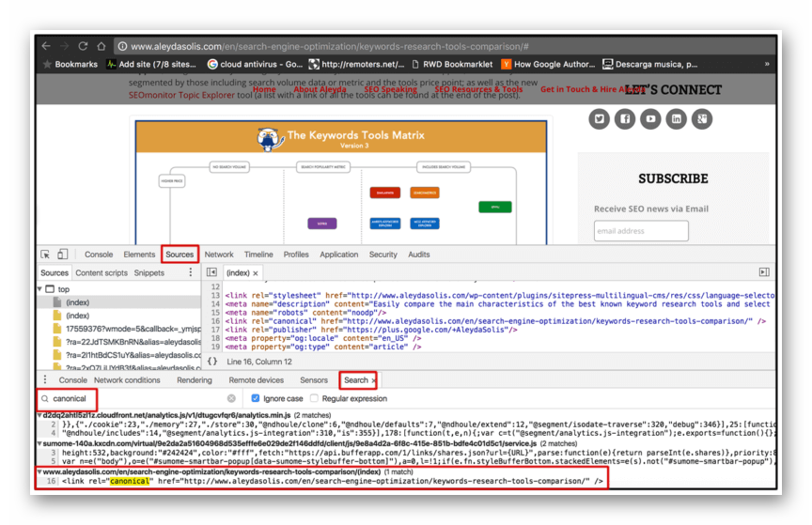Open the Network tab
The height and width of the screenshot is (525, 812).
coord(219,255)
